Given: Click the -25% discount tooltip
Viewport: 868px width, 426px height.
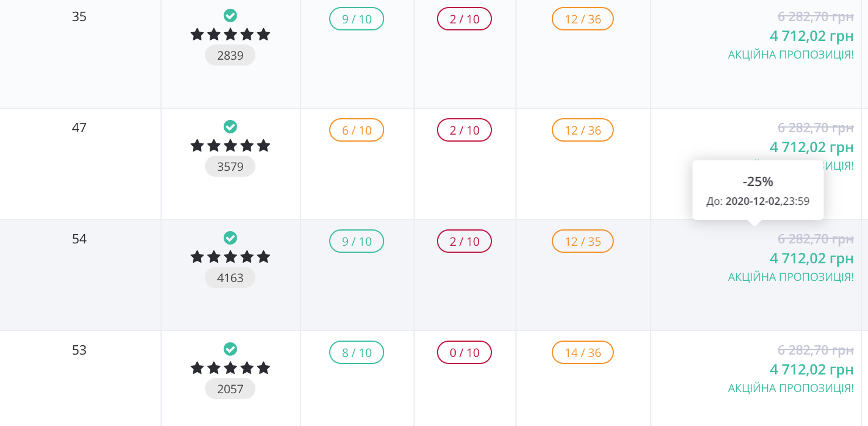Looking at the screenshot, I should [758, 190].
